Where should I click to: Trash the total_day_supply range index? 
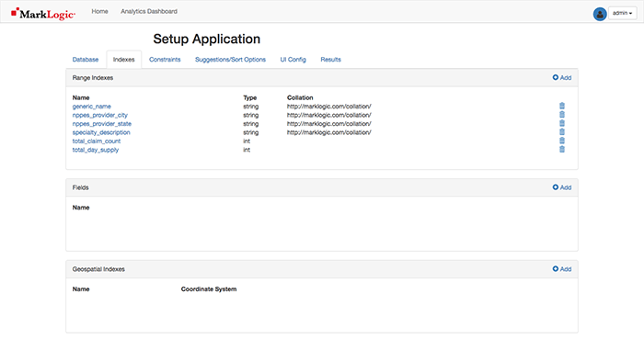(562, 149)
